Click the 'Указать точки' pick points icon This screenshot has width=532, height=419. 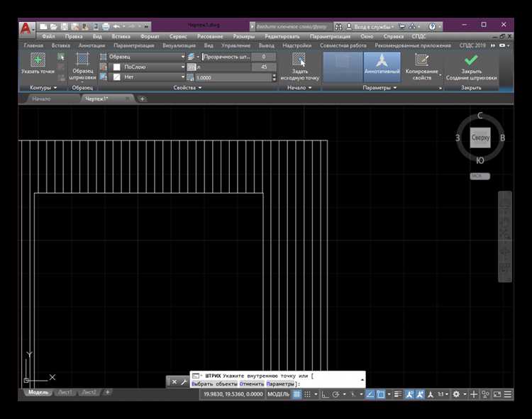[x=38, y=61]
